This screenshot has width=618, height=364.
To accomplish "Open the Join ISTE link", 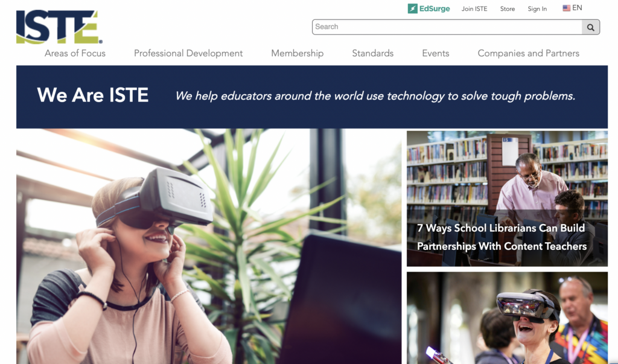I will 474,8.
